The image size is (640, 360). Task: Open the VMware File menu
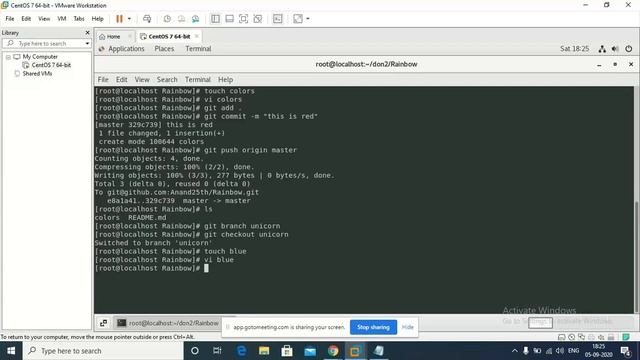(10, 19)
